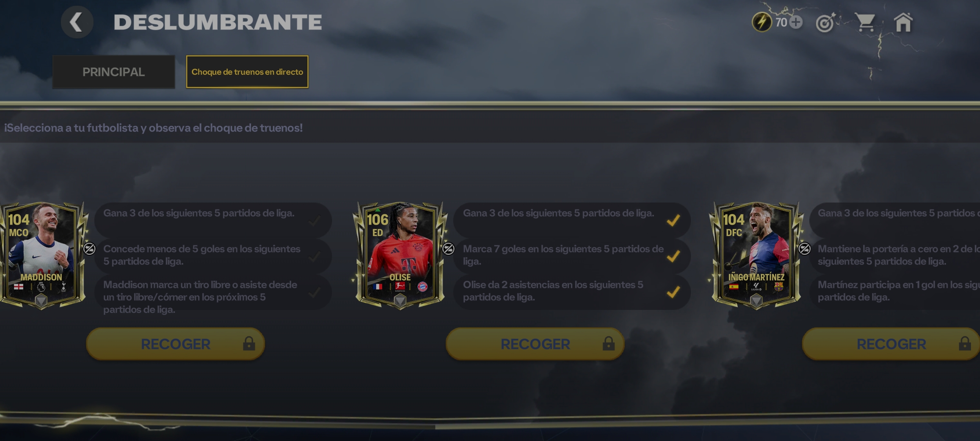Click RECOGER button under Olise
Image resolution: width=980 pixels, height=441 pixels.
(x=535, y=344)
